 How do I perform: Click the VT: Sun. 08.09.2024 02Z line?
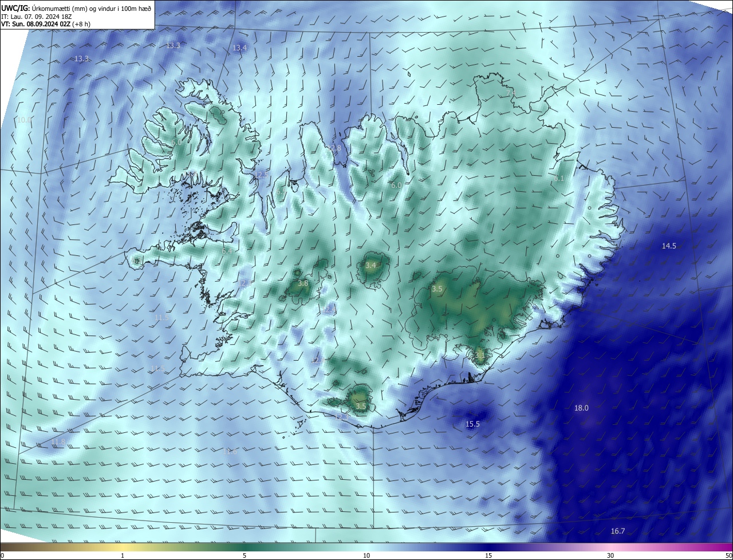pyautogui.click(x=45, y=24)
